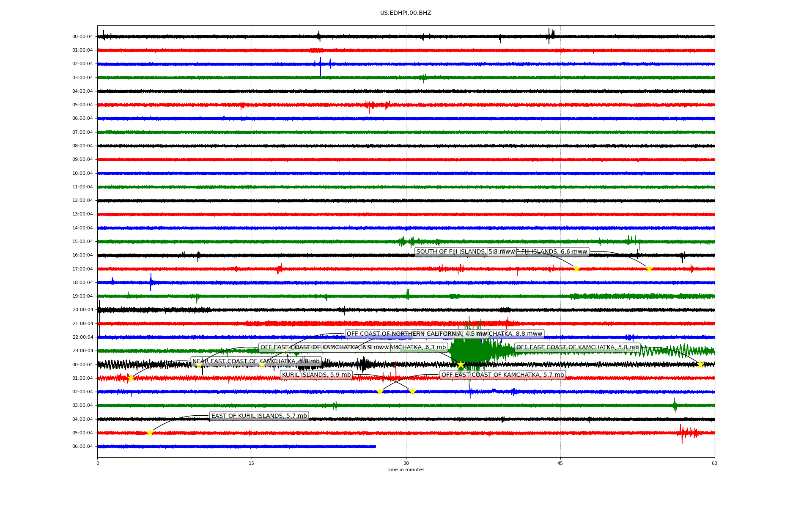Click the plot title US.EDHPI.00.BHZ
The image size is (812, 508).
[x=406, y=13]
